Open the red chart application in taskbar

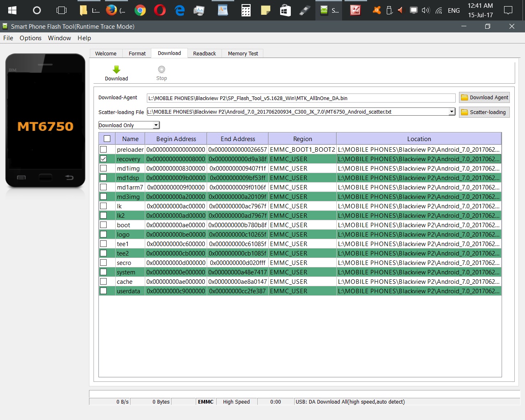pyautogui.click(x=356, y=10)
